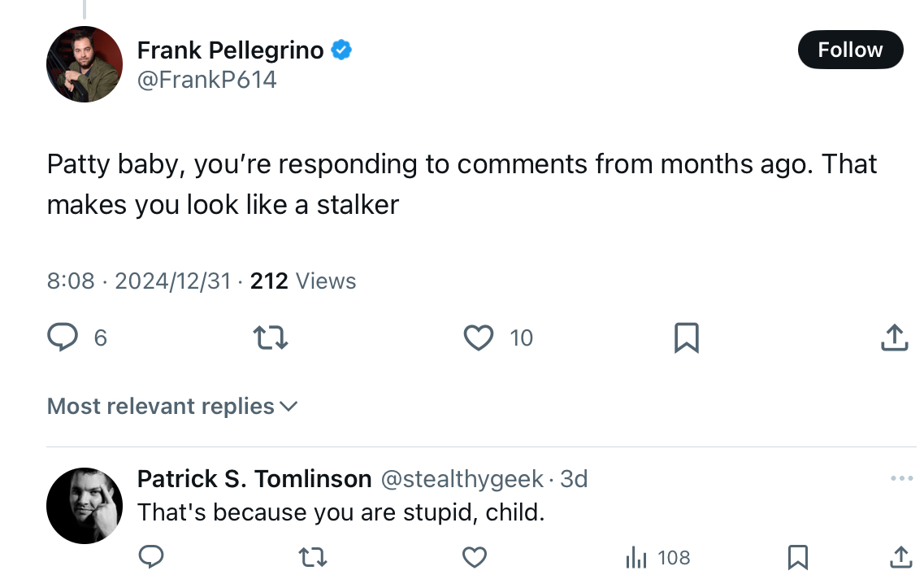Open Frank Pellegrino's profile picture

click(85, 64)
